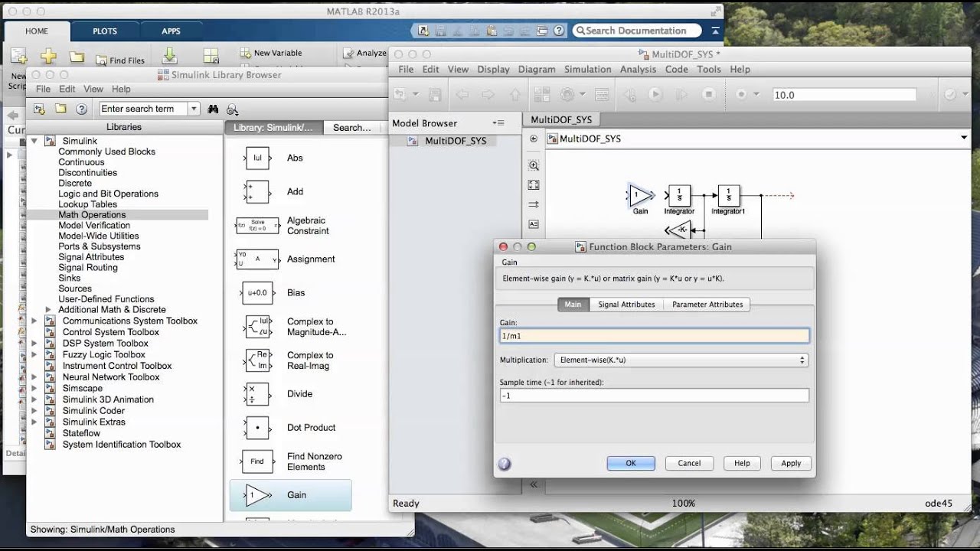
Task: Select the Add block icon
Action: [x=257, y=192]
